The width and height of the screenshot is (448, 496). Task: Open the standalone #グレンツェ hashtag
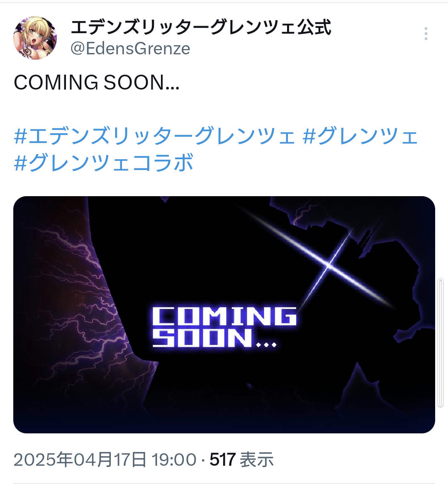coord(360,136)
